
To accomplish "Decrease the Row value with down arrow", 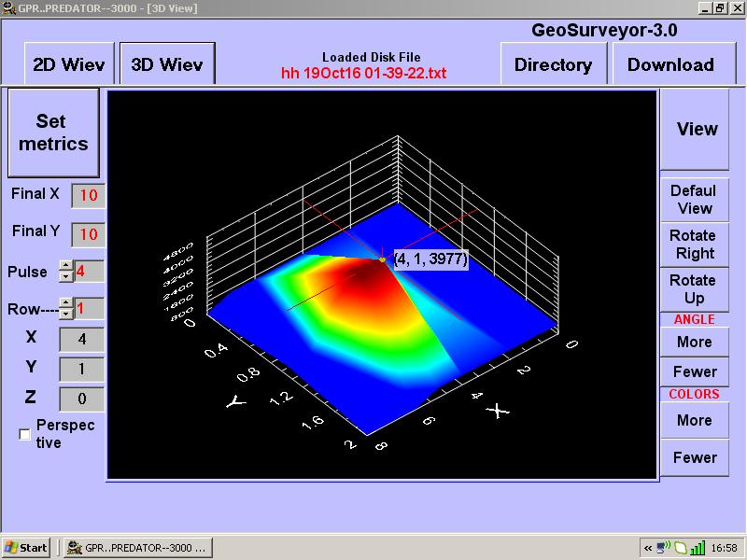I will coord(65,314).
